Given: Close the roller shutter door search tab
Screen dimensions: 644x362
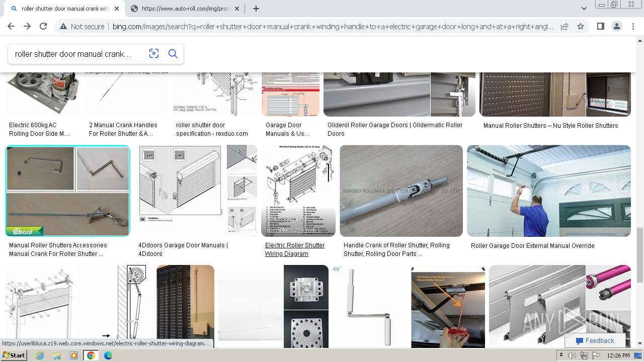Looking at the screenshot, I should (117, 9).
